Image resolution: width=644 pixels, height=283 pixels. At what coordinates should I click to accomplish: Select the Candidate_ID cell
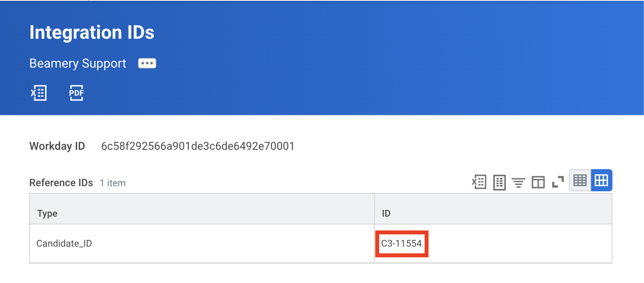click(64, 243)
